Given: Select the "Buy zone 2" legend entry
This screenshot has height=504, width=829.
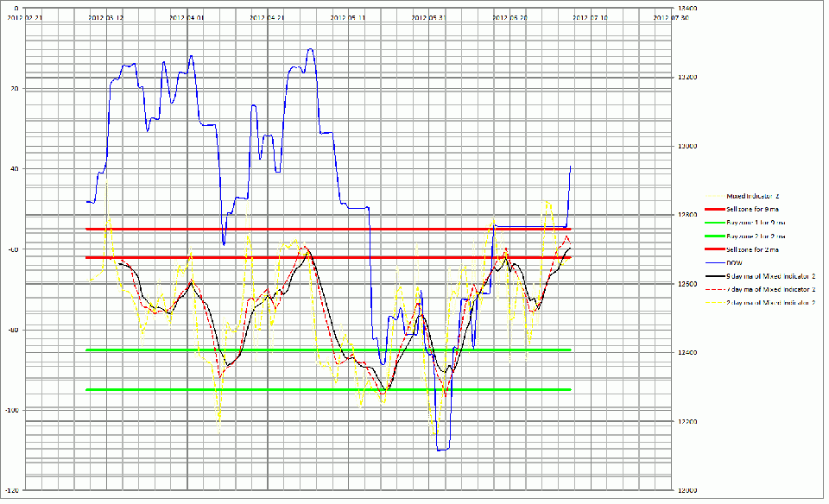Looking at the screenshot, I should tap(745, 236).
